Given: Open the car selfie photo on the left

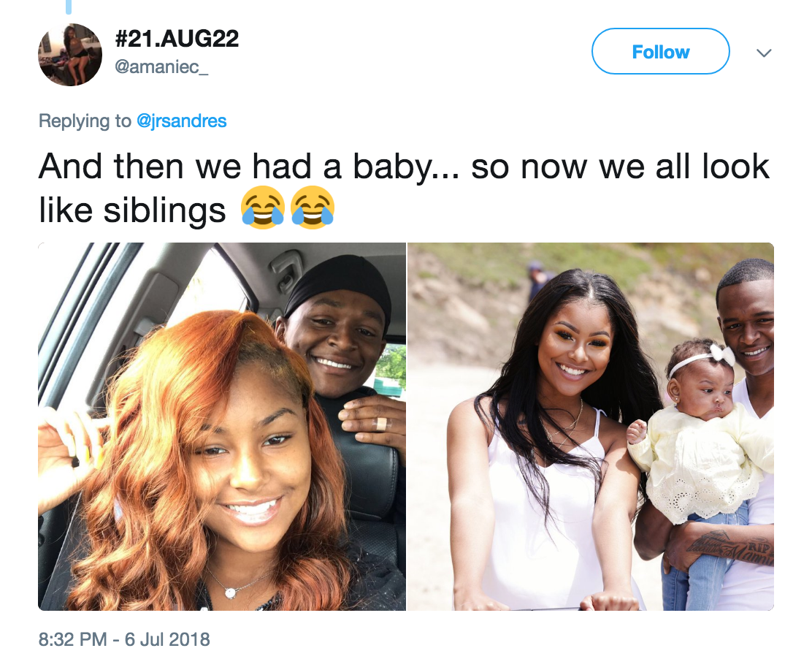Looking at the screenshot, I should [222, 427].
